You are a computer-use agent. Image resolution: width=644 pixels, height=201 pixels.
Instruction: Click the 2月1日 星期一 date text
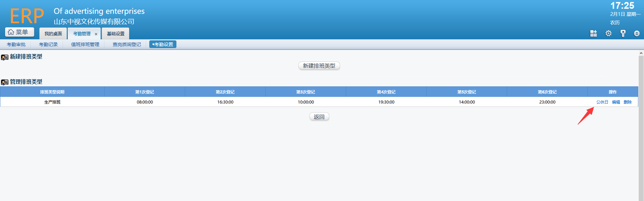click(x=625, y=14)
